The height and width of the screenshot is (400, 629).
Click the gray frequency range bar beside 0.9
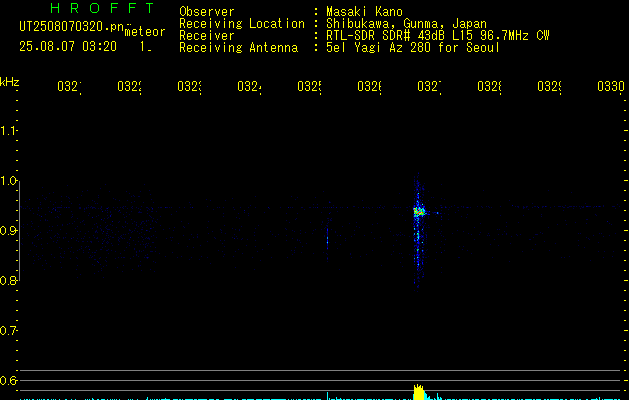[19, 230]
